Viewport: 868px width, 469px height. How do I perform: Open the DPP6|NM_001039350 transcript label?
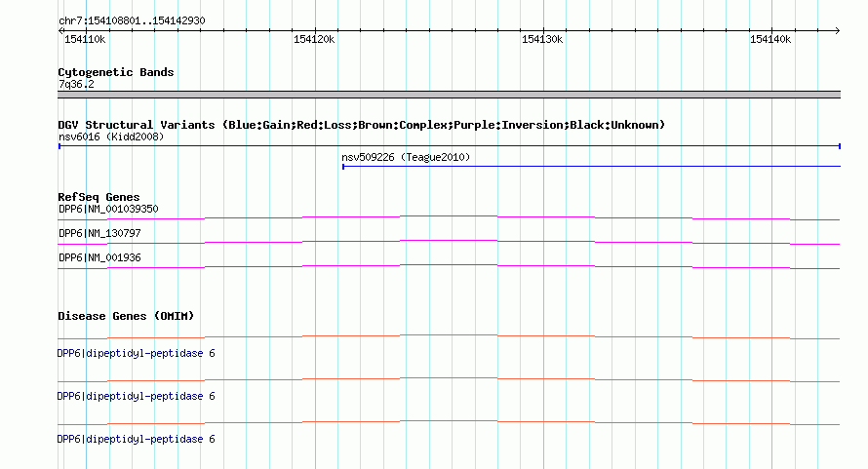click(x=108, y=209)
